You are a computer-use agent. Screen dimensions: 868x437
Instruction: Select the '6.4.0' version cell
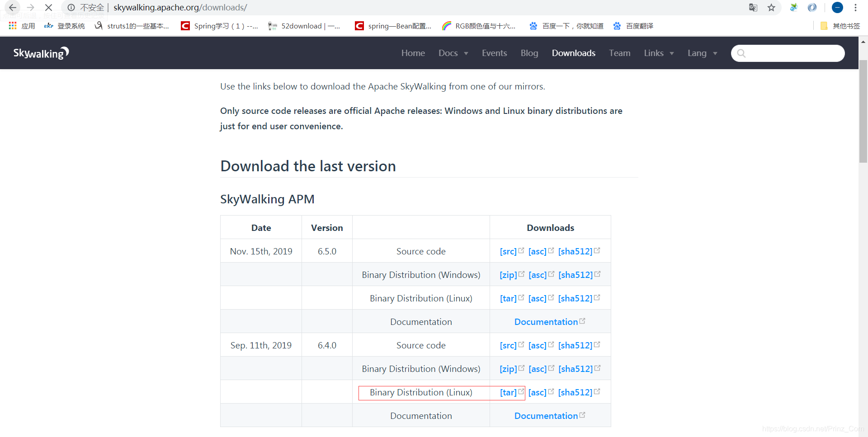tap(327, 345)
